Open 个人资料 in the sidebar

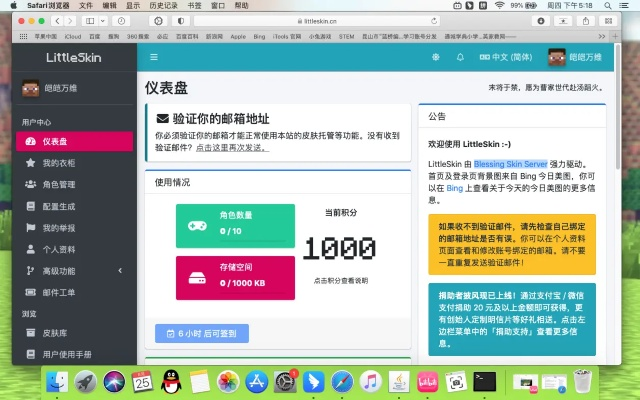[x=74, y=249]
